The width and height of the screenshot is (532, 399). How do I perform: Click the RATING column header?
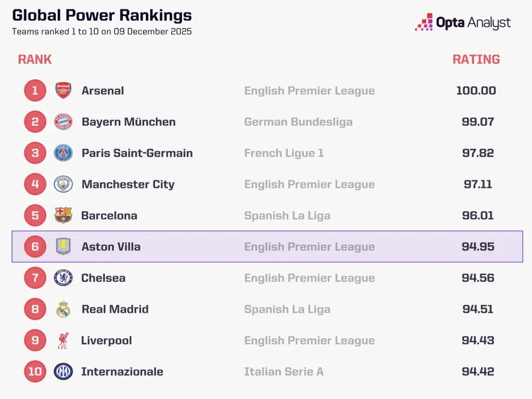pyautogui.click(x=476, y=59)
